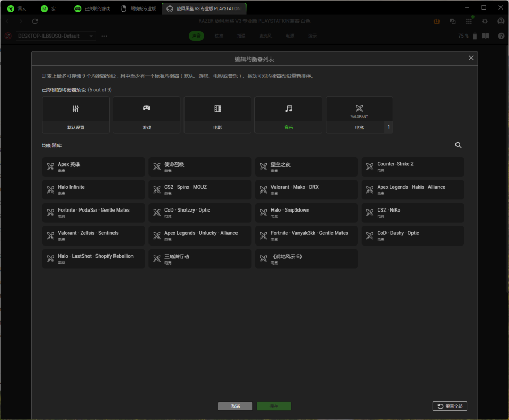Image resolution: width=509 pixels, height=420 pixels.
Task: Click the Apex 英雄 equalizer icon
Action: [x=51, y=167]
